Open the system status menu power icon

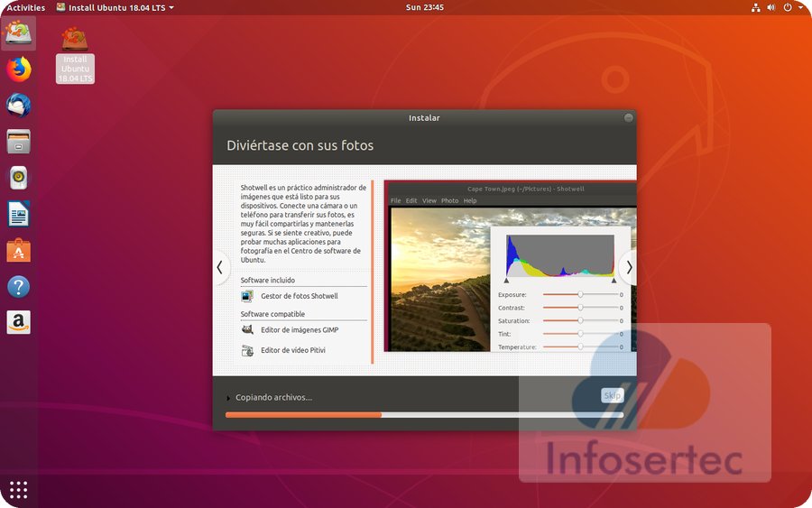788,7
